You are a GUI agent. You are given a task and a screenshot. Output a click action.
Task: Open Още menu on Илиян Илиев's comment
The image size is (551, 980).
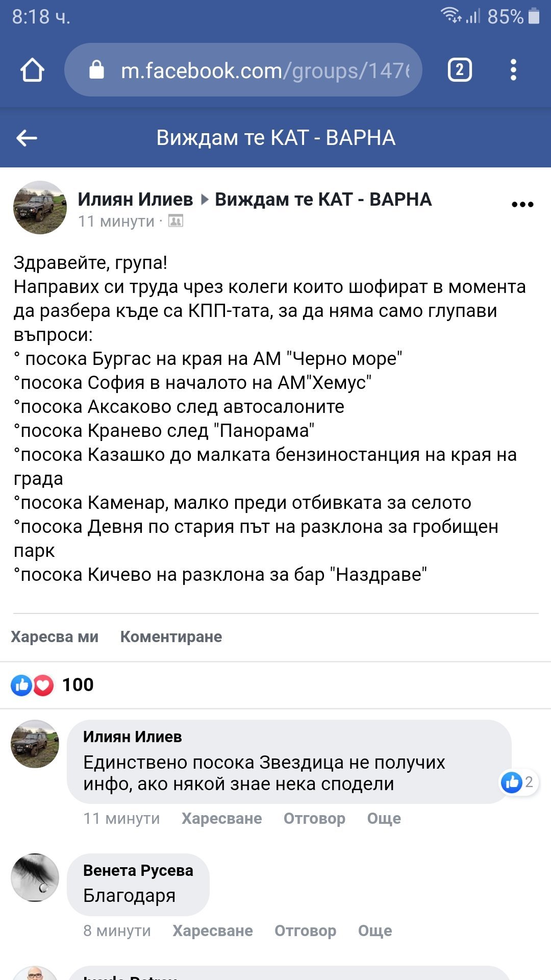[x=384, y=818]
